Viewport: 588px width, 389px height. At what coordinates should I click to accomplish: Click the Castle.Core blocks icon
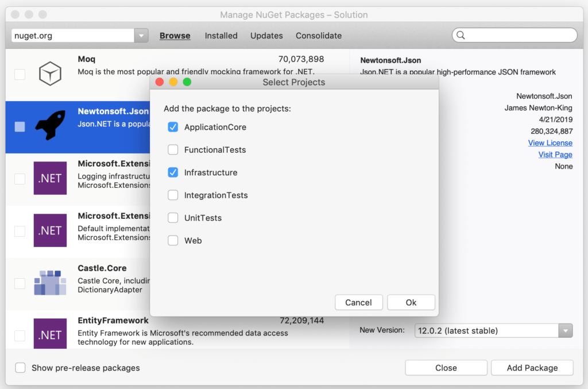pos(50,282)
